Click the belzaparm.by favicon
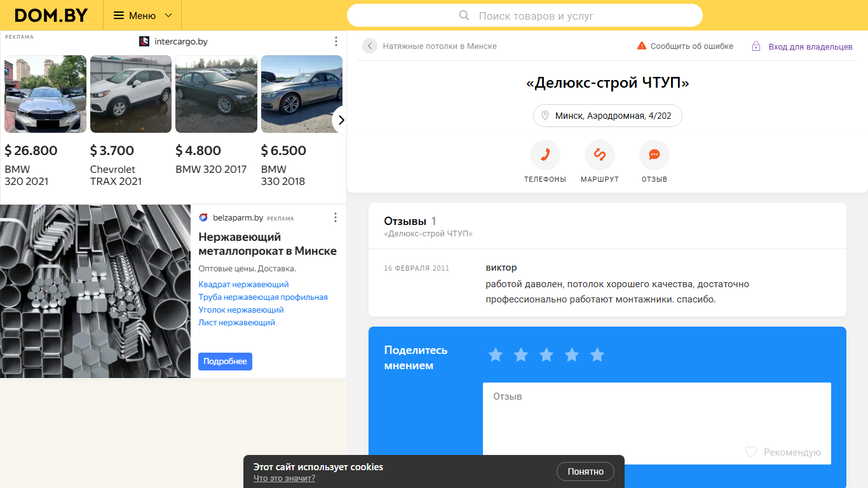This screenshot has height=488, width=868. (x=203, y=217)
